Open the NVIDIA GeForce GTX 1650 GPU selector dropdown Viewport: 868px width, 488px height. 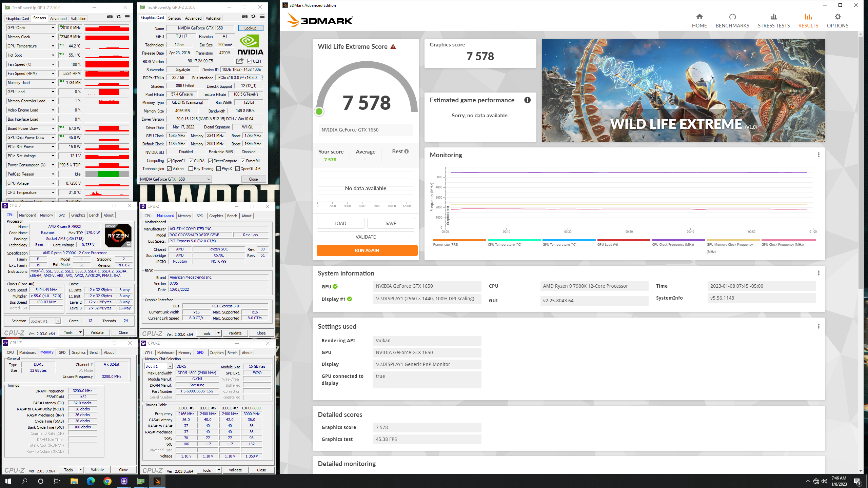coord(175,179)
